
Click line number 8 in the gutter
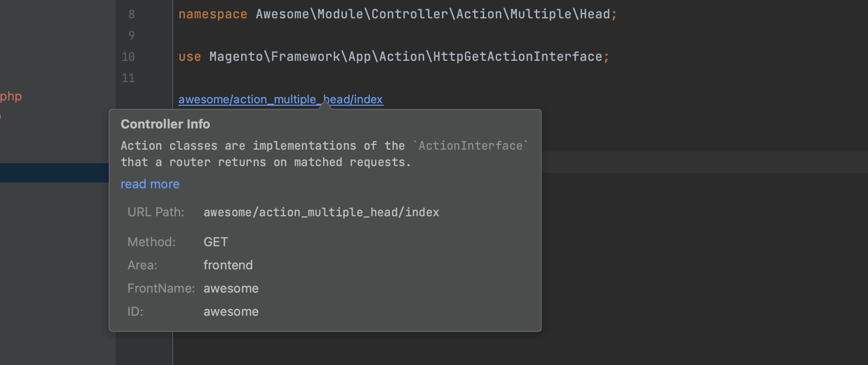[132, 14]
